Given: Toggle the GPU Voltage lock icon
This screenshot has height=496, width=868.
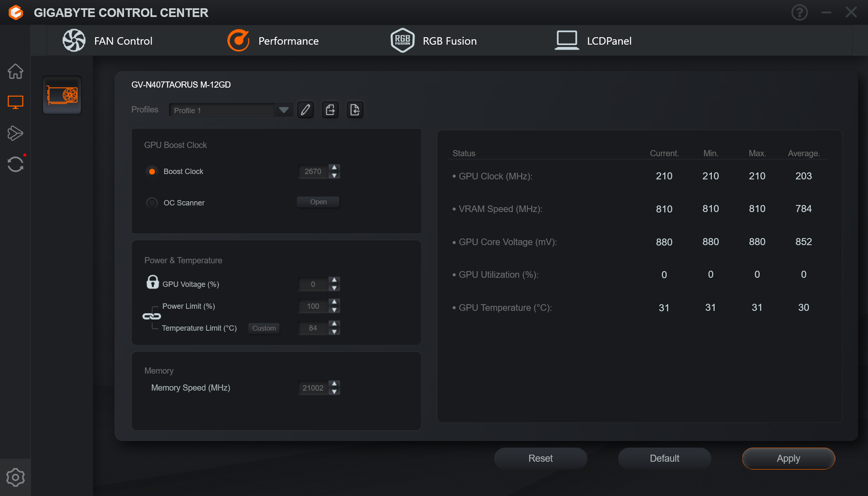Looking at the screenshot, I should point(153,282).
